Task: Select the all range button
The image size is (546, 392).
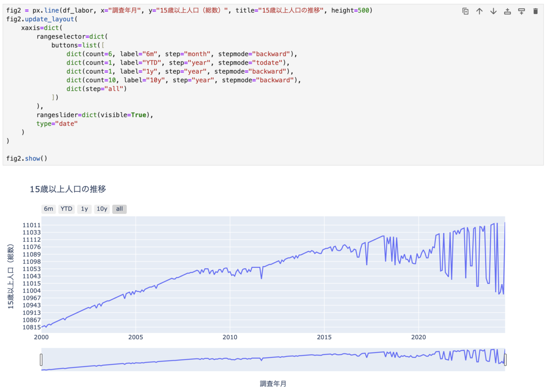Action: [x=119, y=209]
